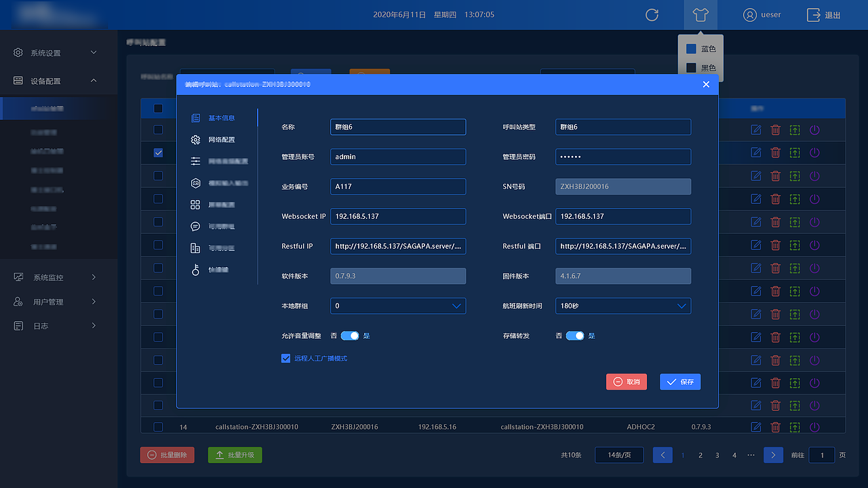Screen dimensions: 868x488
Task: Click the 退出 logout button
Action: click(824, 15)
